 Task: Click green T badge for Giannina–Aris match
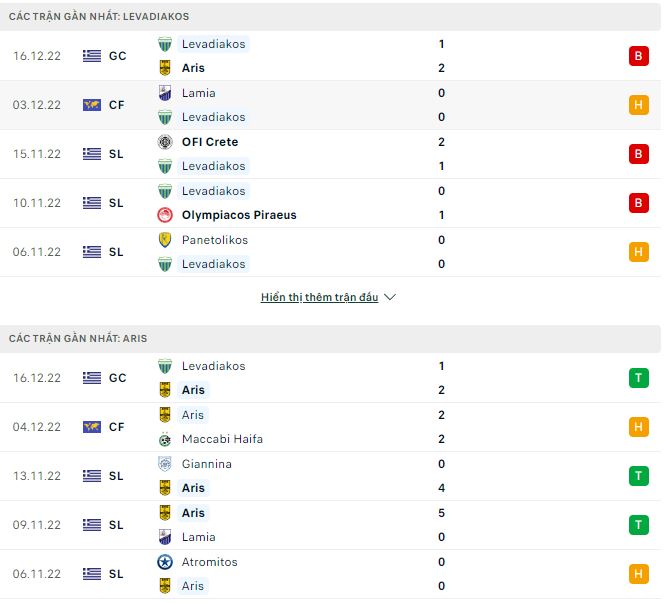click(x=638, y=476)
